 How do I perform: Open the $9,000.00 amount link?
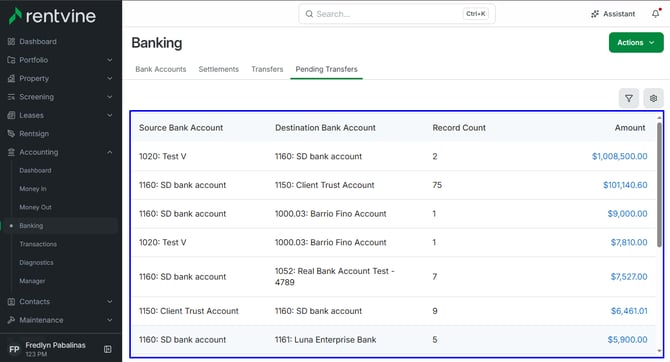pyautogui.click(x=627, y=213)
